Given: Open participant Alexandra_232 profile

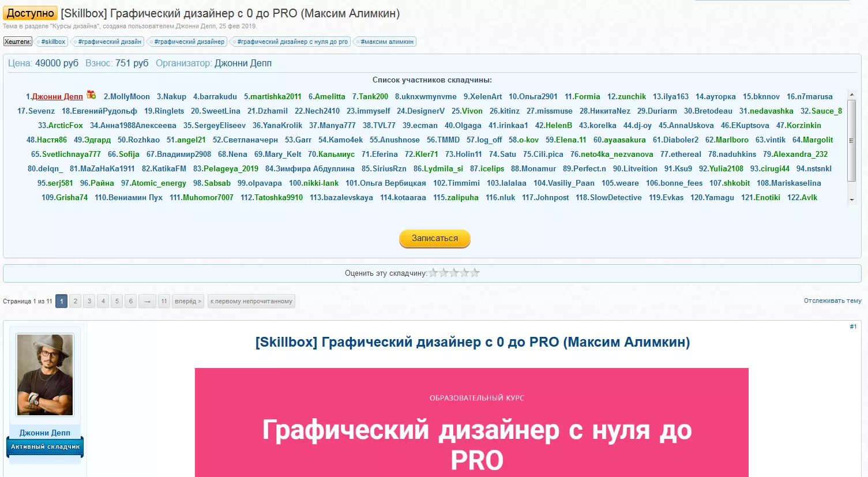Looking at the screenshot, I should (x=801, y=154).
